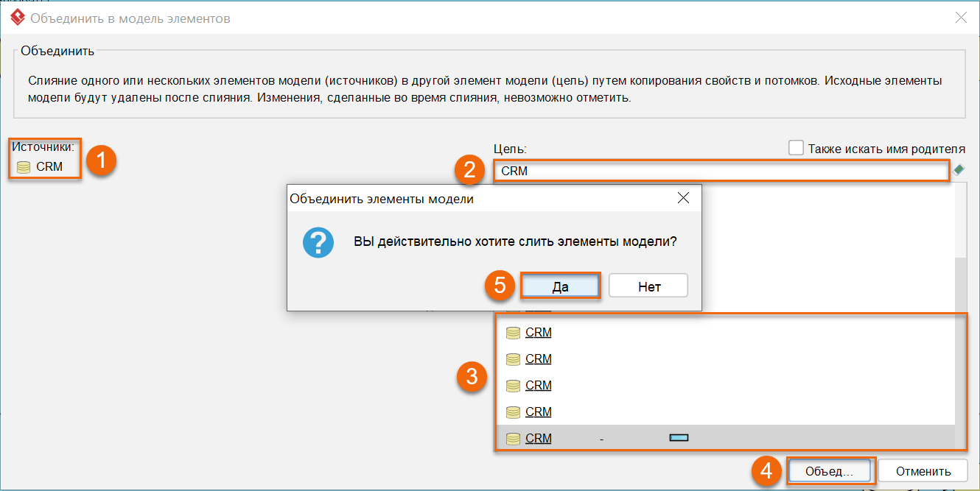Open the first underlined CRM link
The image size is (980, 491).
(538, 332)
